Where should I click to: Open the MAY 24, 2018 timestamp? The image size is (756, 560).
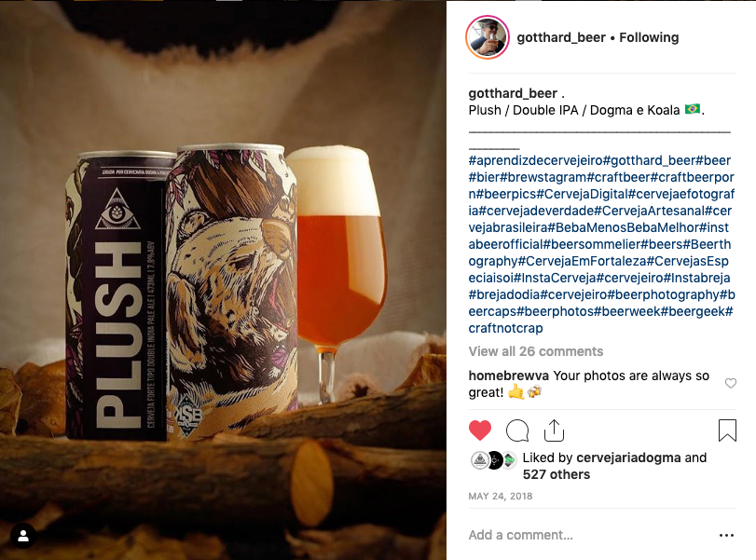point(501,497)
